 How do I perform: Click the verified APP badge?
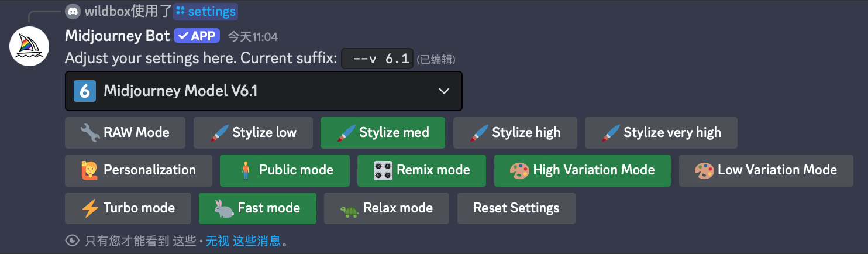pos(197,36)
